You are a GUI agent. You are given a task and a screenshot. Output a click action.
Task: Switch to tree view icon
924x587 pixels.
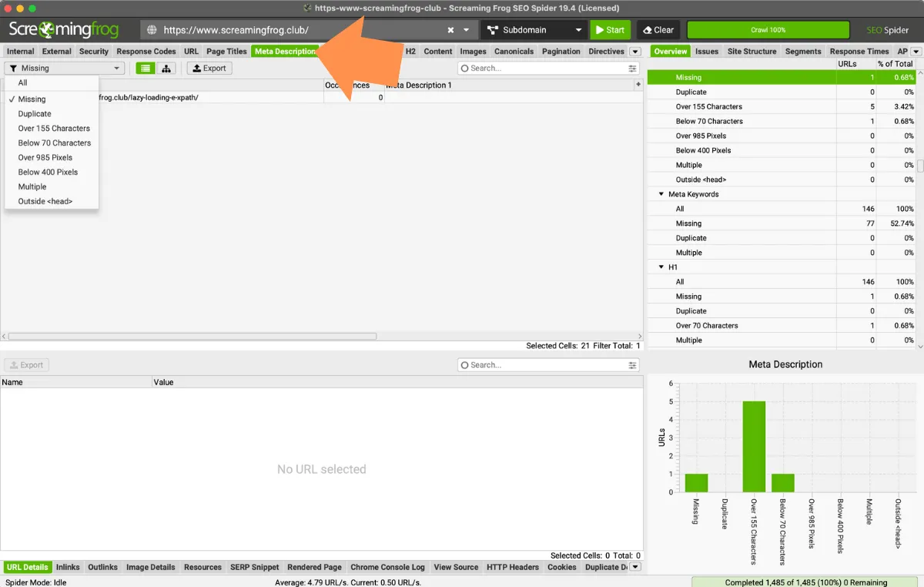166,69
